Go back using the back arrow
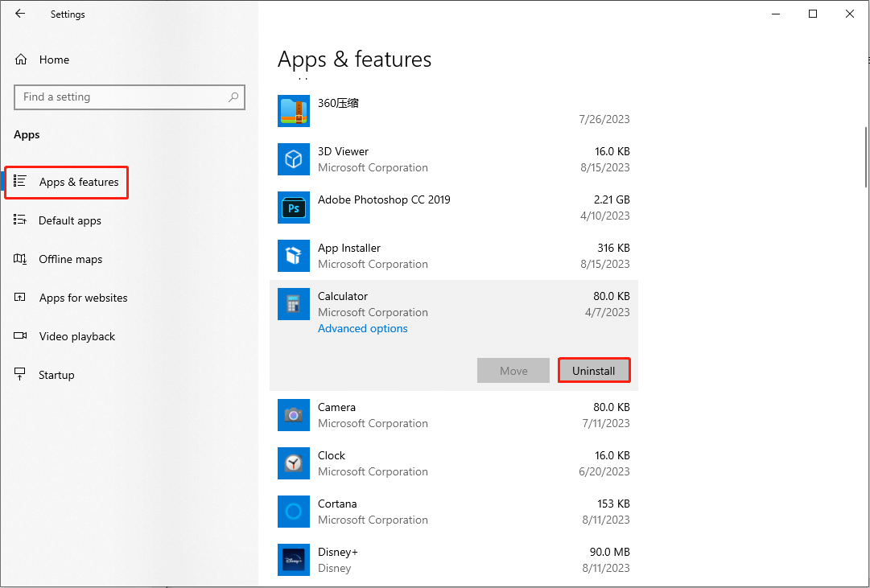 point(20,14)
